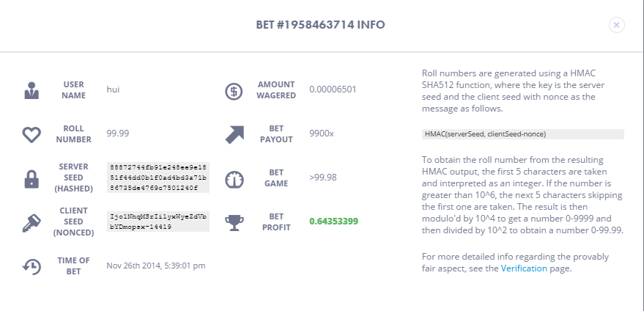
Task: Click the username hui
Action: (113, 89)
